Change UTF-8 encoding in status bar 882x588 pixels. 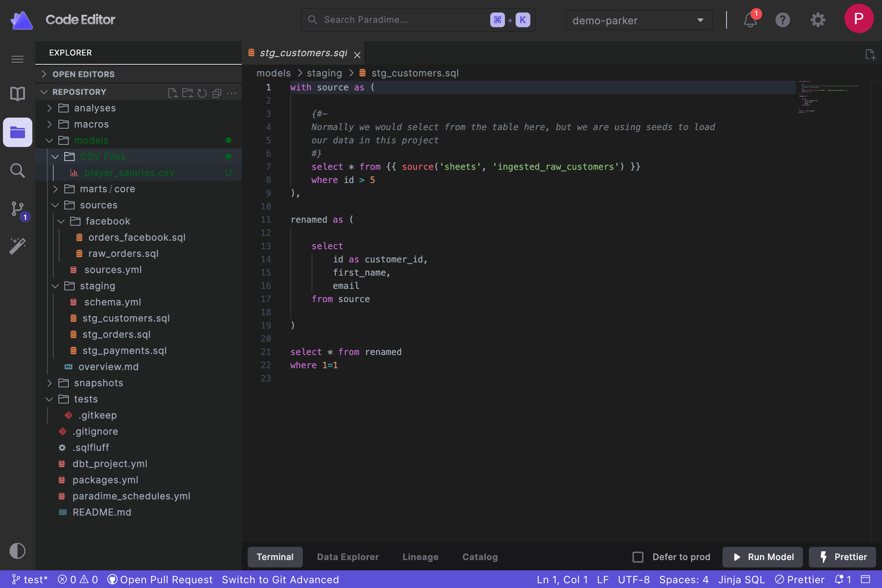(634, 580)
